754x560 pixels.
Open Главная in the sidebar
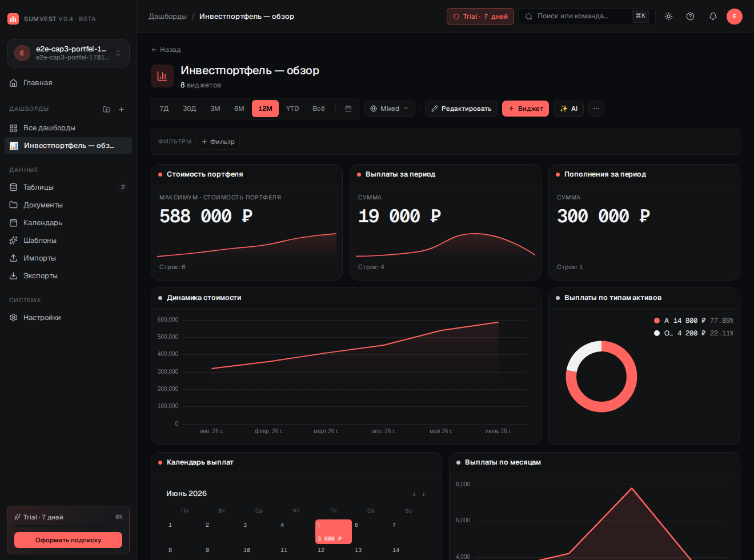68,83
